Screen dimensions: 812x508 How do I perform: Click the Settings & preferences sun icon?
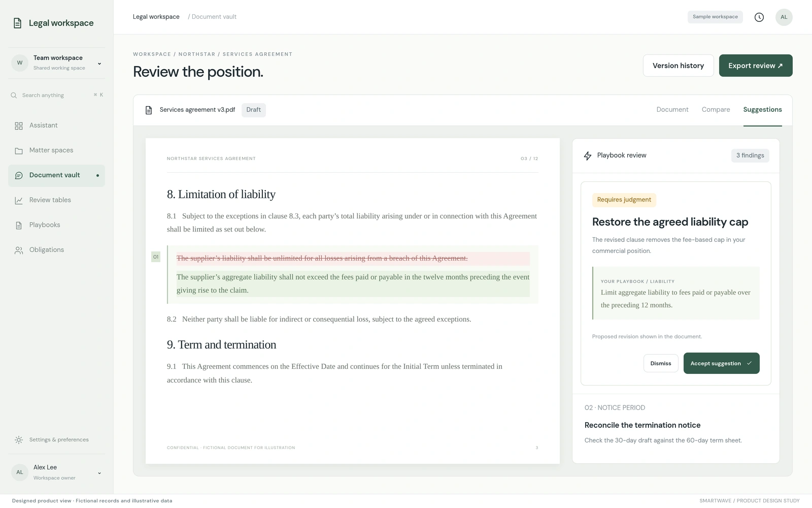click(19, 440)
